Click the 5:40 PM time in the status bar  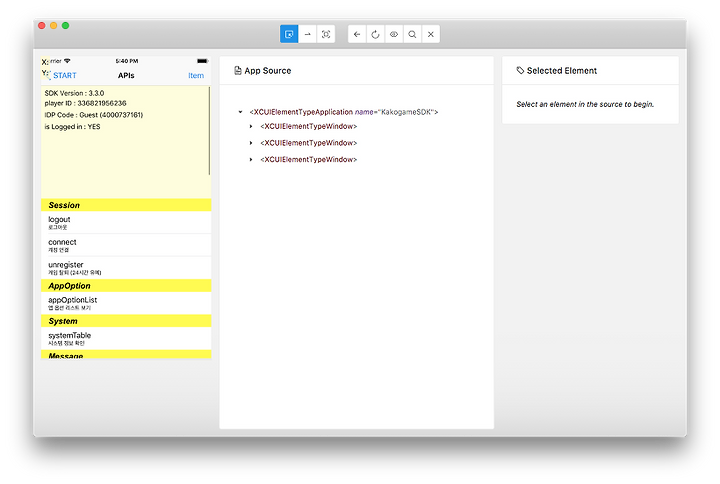[x=127, y=61]
